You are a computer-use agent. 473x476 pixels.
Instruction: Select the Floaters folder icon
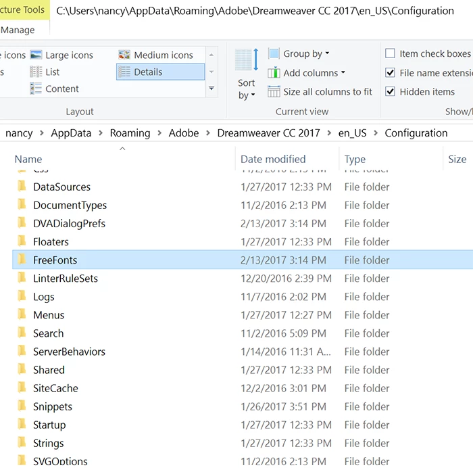coord(22,241)
